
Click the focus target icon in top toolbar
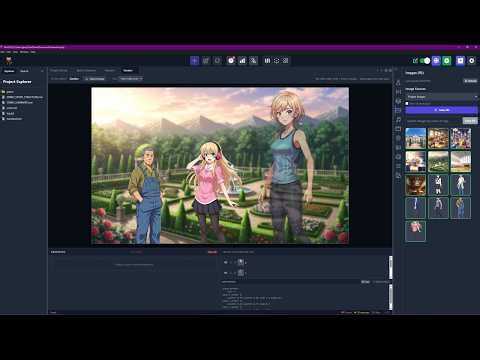click(x=276, y=60)
